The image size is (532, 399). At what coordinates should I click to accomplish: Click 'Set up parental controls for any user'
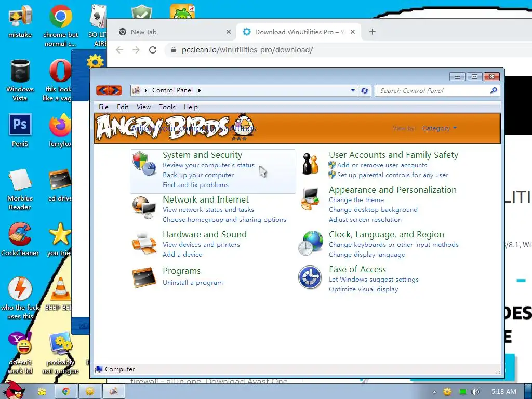393,175
